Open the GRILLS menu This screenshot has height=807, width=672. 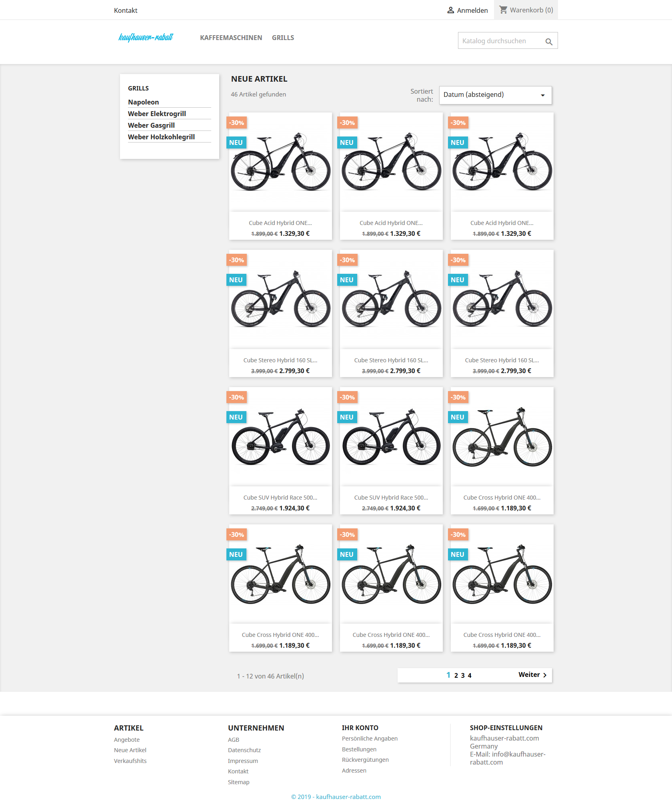click(x=283, y=38)
